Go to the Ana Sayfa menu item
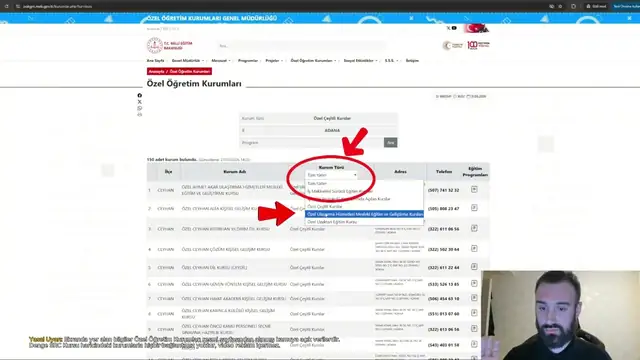Screen dimensions: 640x360 [x=156, y=60]
